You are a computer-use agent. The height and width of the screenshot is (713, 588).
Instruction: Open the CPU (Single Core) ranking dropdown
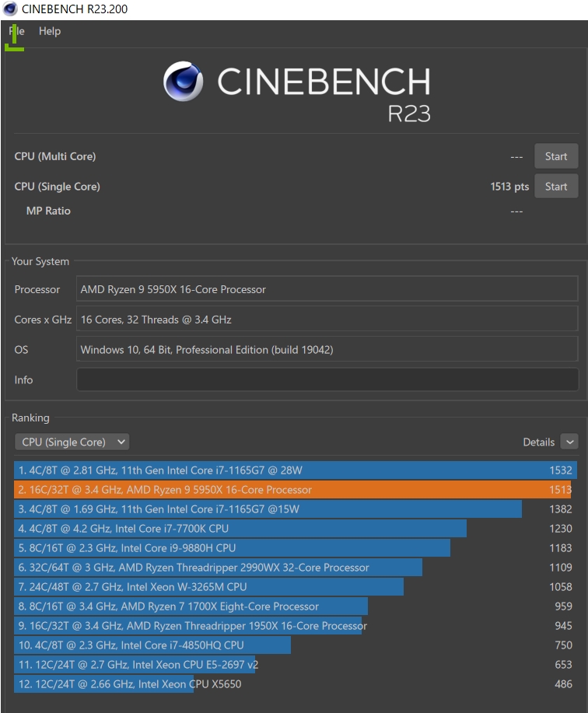tap(72, 442)
